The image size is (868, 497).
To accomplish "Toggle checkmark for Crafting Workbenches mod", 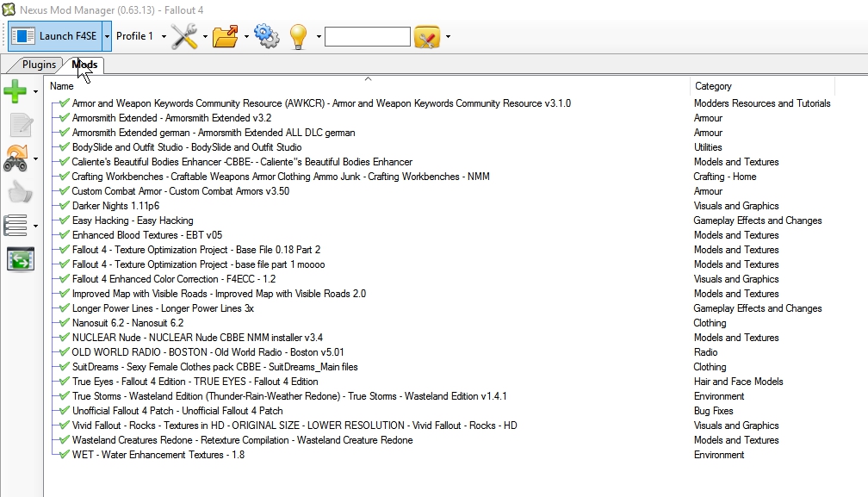I will tap(65, 176).
